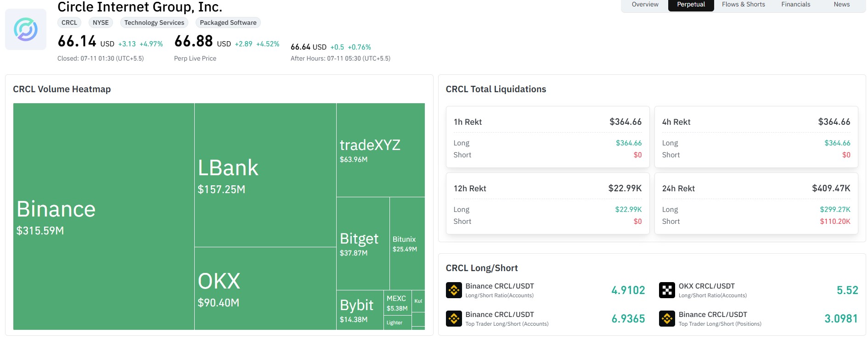Click the Bybit heatmap tile

point(360,310)
